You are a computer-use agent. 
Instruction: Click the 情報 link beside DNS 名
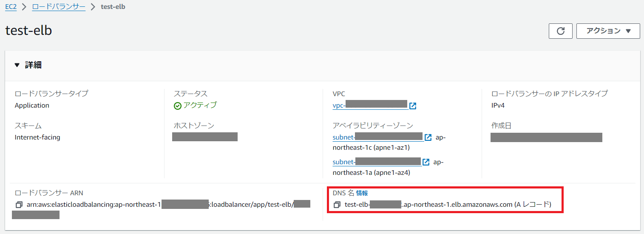[362, 193]
